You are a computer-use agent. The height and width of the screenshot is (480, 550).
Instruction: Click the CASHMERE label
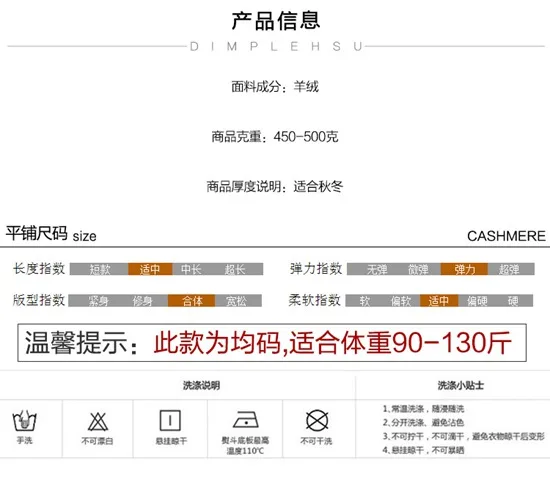click(x=506, y=236)
